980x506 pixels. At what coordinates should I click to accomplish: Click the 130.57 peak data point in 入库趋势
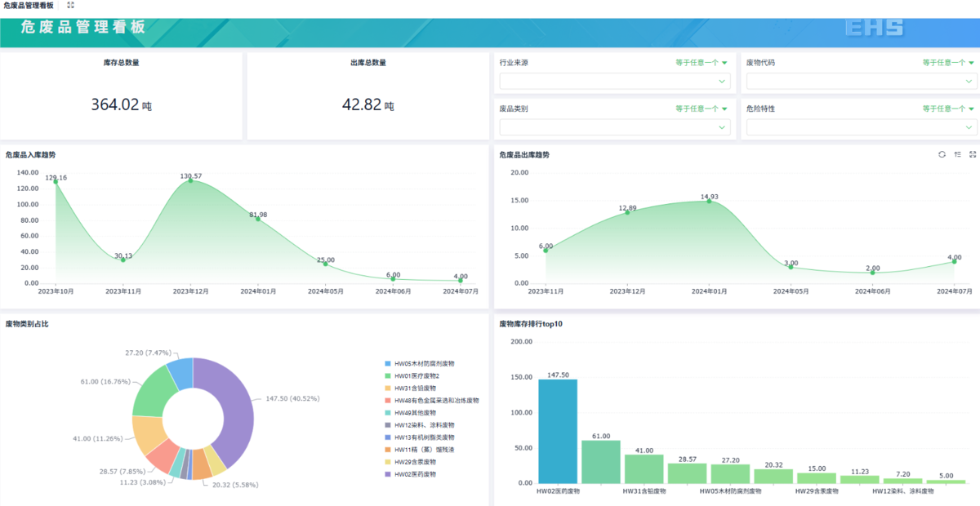(x=190, y=180)
